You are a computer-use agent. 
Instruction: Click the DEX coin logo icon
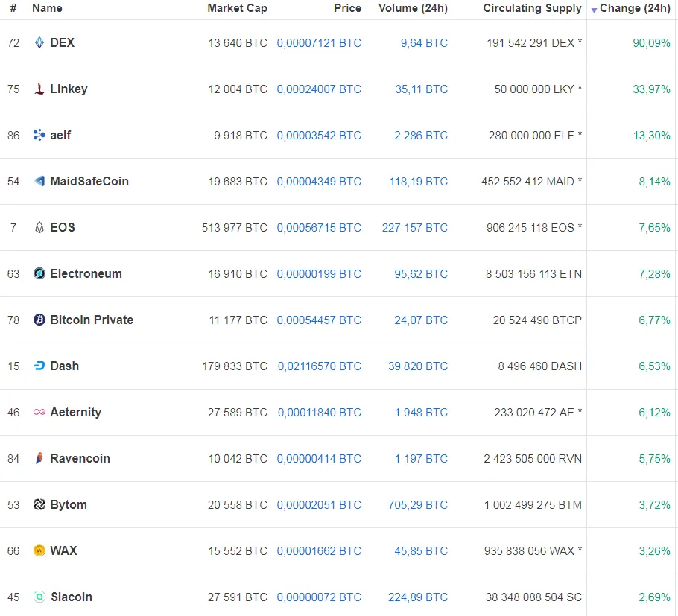point(39,42)
